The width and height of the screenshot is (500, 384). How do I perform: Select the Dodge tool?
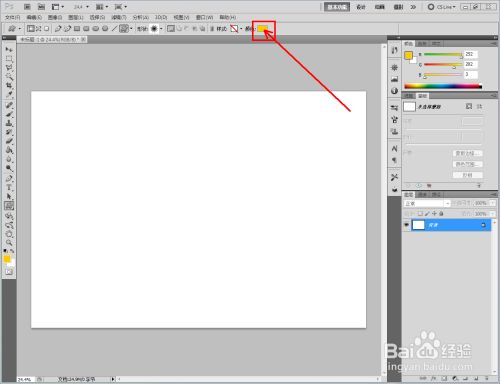9,168
